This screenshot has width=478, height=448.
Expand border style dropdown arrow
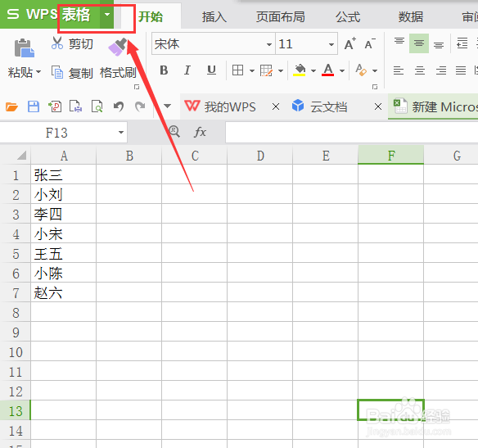[252, 70]
